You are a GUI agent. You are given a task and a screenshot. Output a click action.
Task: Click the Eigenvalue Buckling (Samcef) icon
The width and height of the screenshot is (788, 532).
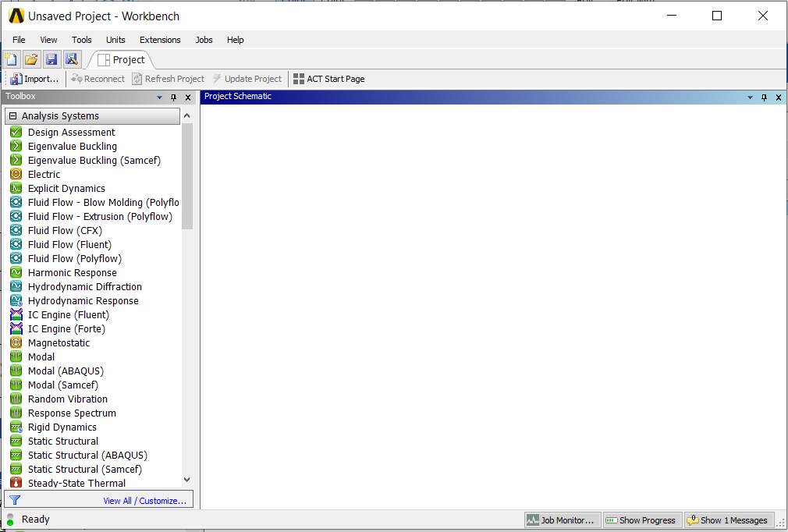tap(16, 160)
